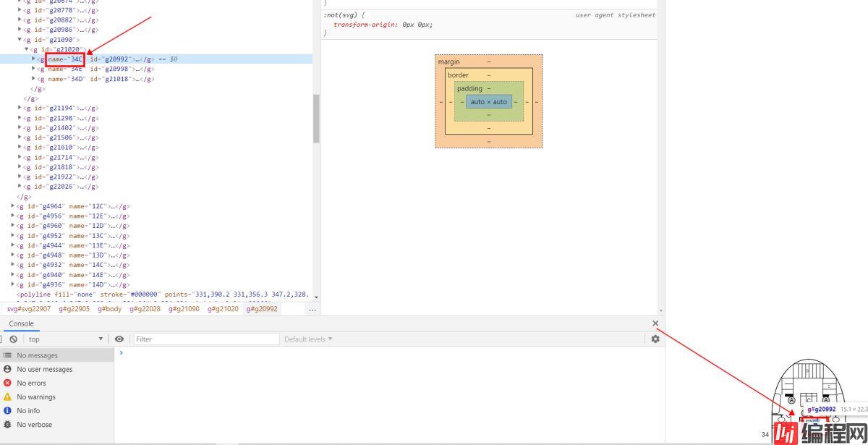Select the No verbose sidebar filter
The width and height of the screenshot is (868, 445).
point(34,425)
